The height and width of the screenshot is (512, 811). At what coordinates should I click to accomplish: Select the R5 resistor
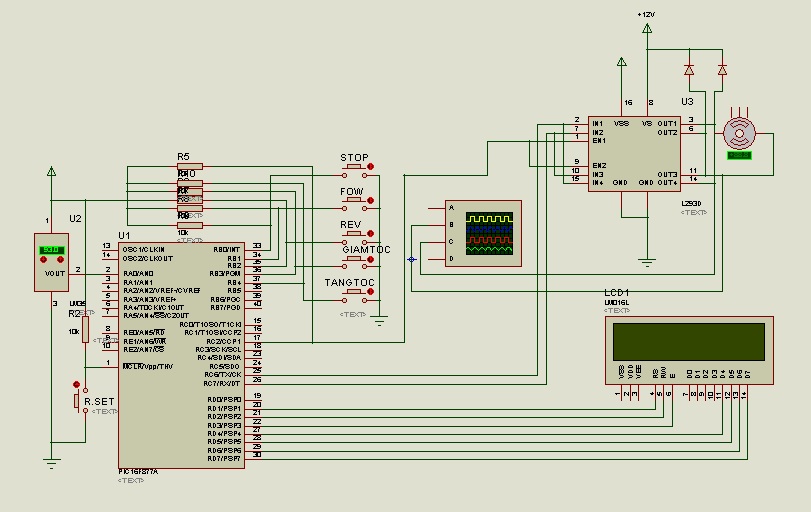190,167
